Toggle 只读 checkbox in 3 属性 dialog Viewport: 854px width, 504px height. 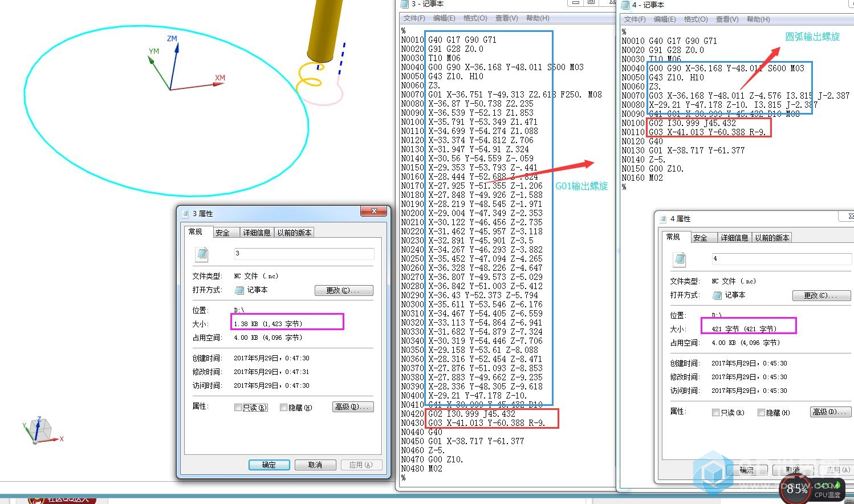238,408
